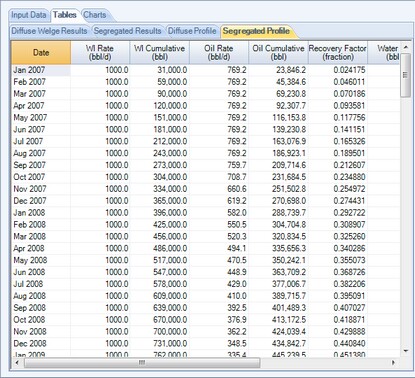Click the vertical scrollbar down arrow
Screen dimensions: 415x378
coord(406,351)
